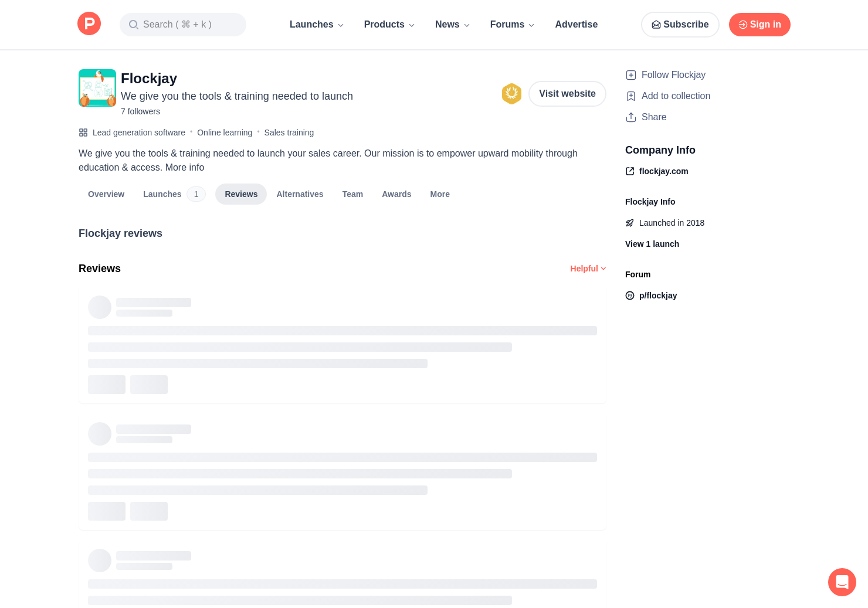Open the chat support bubble
This screenshot has width=868, height=608.
click(x=842, y=582)
